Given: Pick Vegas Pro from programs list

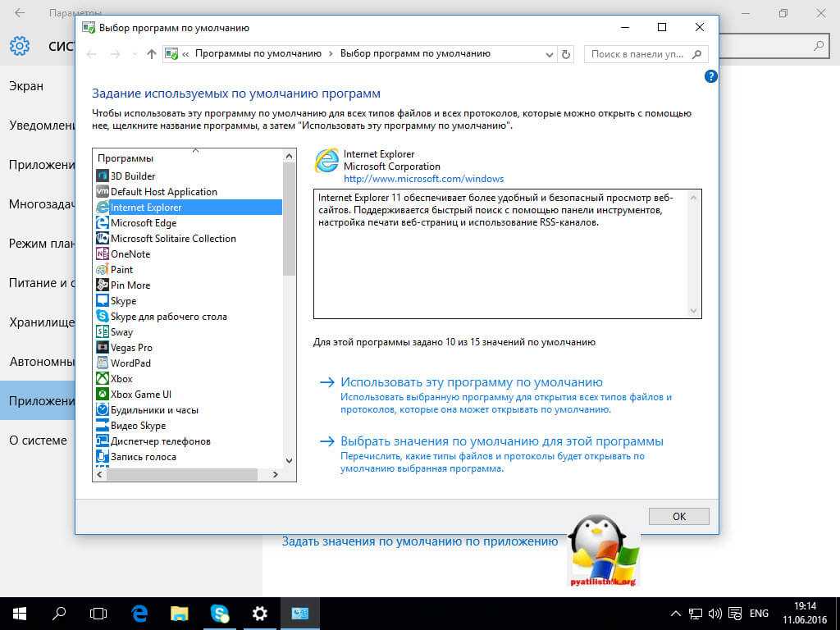Looking at the screenshot, I should 131,348.
